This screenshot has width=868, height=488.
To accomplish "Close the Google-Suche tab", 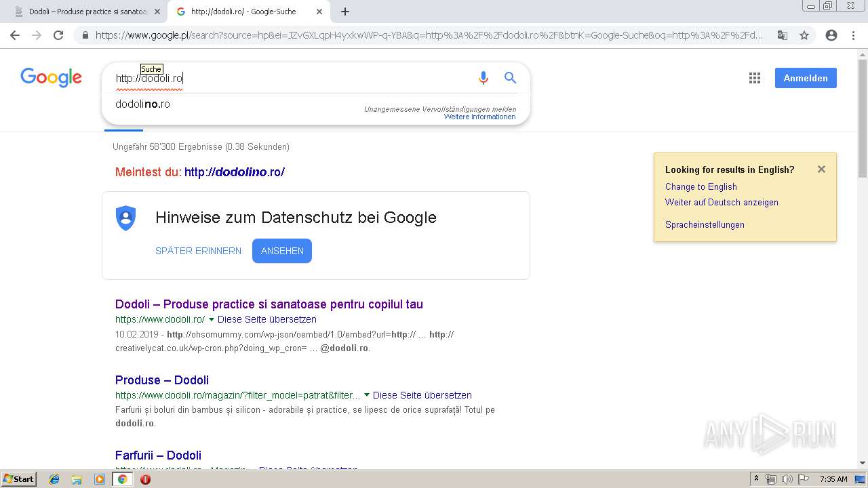I will [320, 12].
